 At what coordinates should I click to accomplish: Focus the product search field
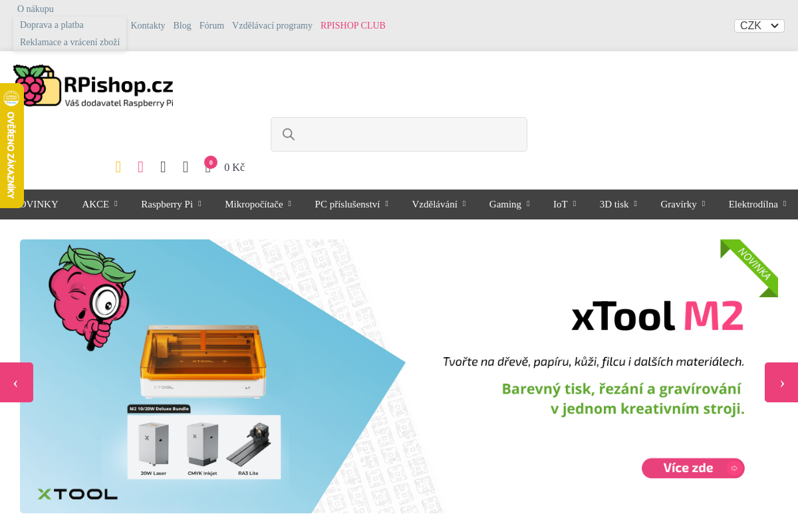(399, 134)
